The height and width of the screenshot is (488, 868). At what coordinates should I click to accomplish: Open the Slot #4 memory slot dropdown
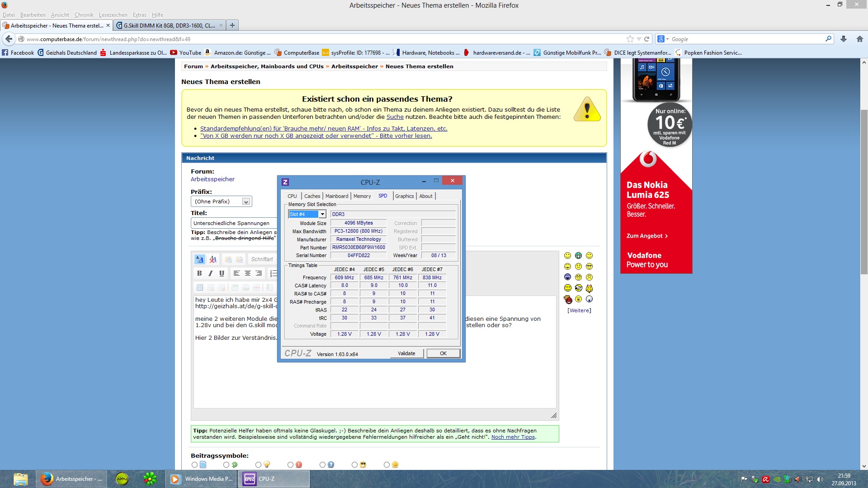(x=322, y=214)
